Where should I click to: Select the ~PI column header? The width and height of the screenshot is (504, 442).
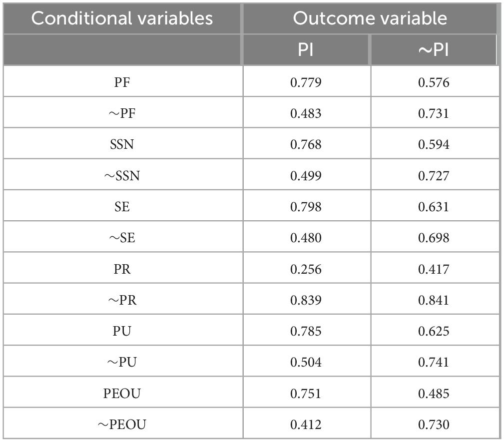coord(434,50)
